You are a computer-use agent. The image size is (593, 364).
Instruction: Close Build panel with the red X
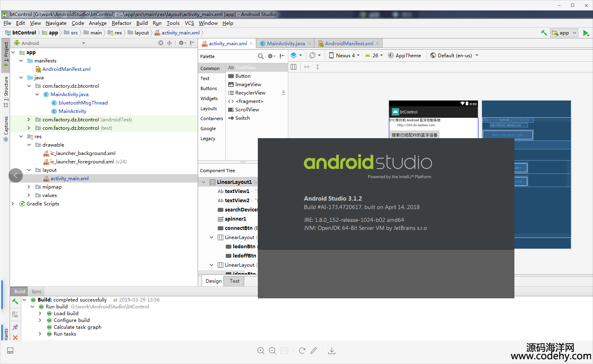click(x=15, y=338)
